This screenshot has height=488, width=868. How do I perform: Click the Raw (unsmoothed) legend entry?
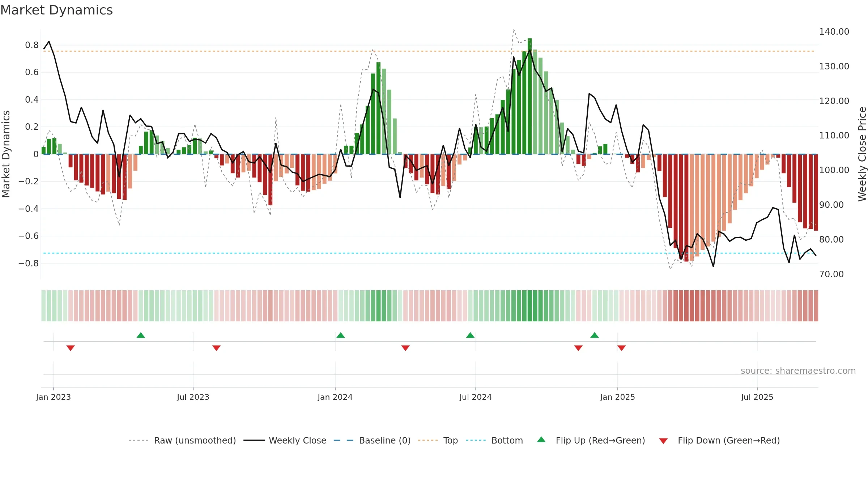[x=182, y=440]
